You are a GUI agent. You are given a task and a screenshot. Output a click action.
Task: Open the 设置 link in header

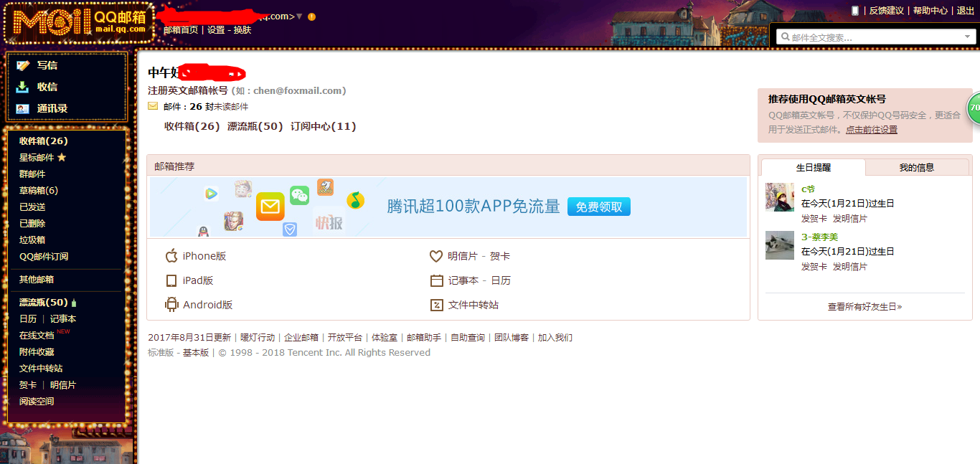pyautogui.click(x=216, y=30)
